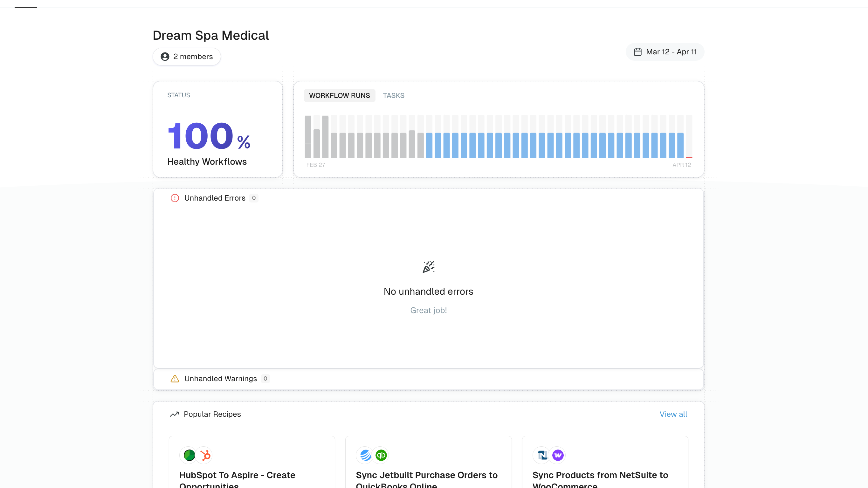Click the QuickBooks green logo icon

381,455
